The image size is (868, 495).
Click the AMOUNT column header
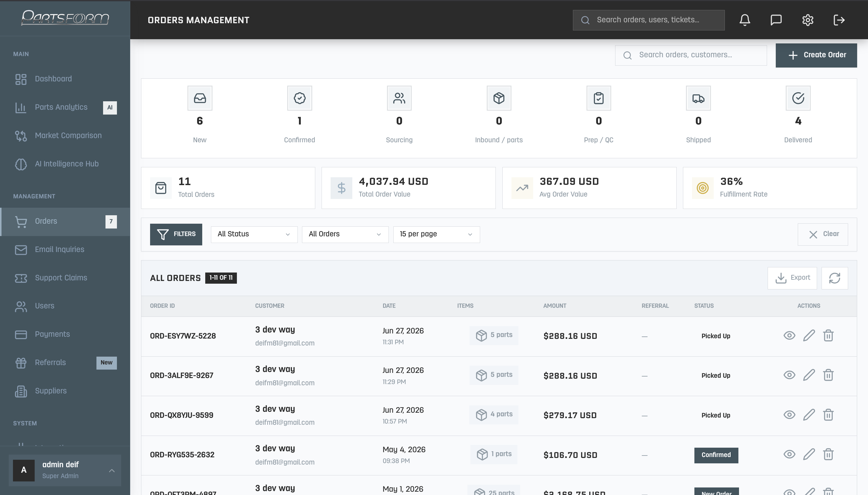555,306
